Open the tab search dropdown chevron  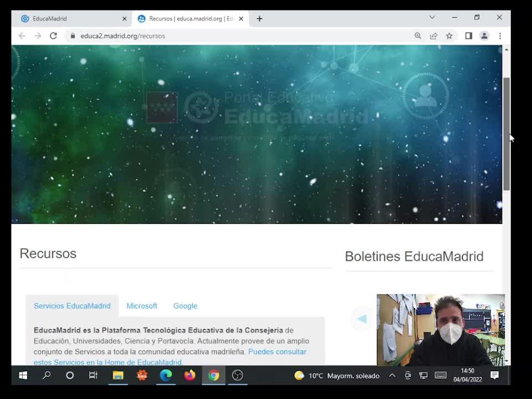tap(432, 17)
